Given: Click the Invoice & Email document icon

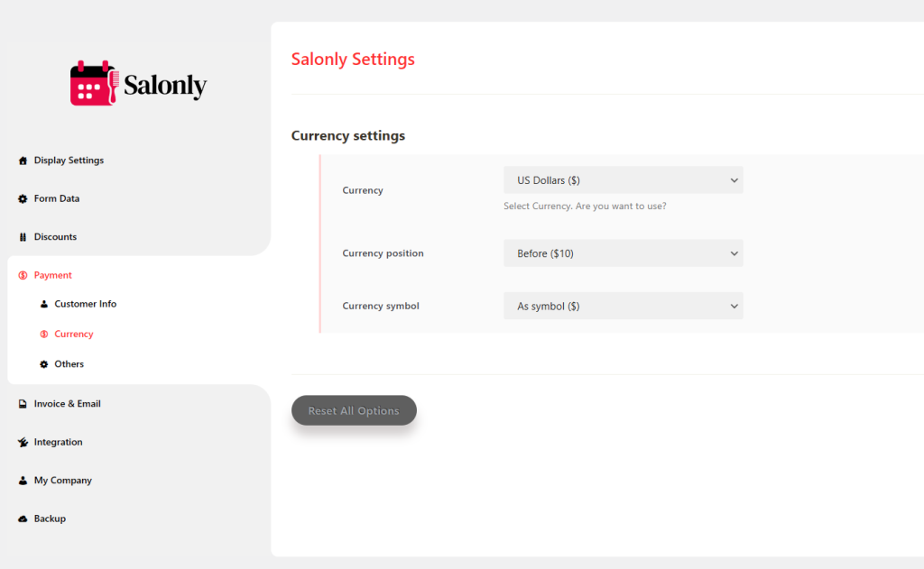Looking at the screenshot, I should click(23, 404).
